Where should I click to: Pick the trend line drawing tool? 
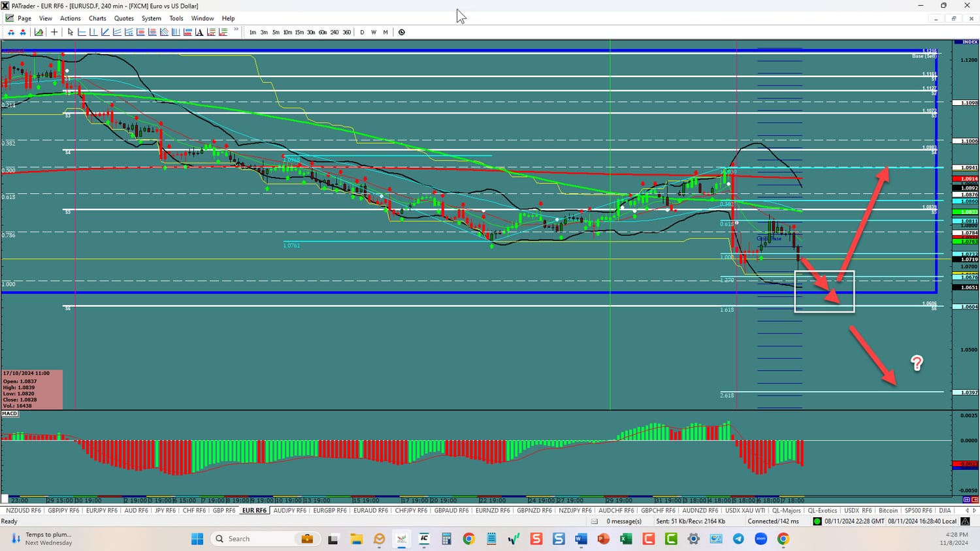tap(105, 32)
